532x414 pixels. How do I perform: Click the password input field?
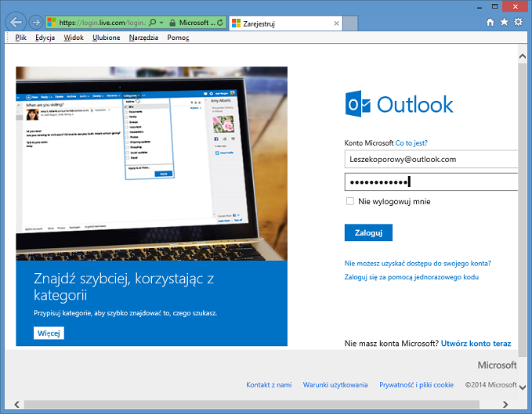point(431,182)
